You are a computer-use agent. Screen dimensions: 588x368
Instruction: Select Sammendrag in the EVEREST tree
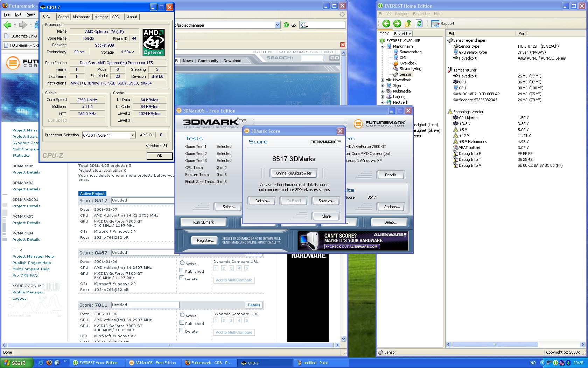click(x=411, y=52)
